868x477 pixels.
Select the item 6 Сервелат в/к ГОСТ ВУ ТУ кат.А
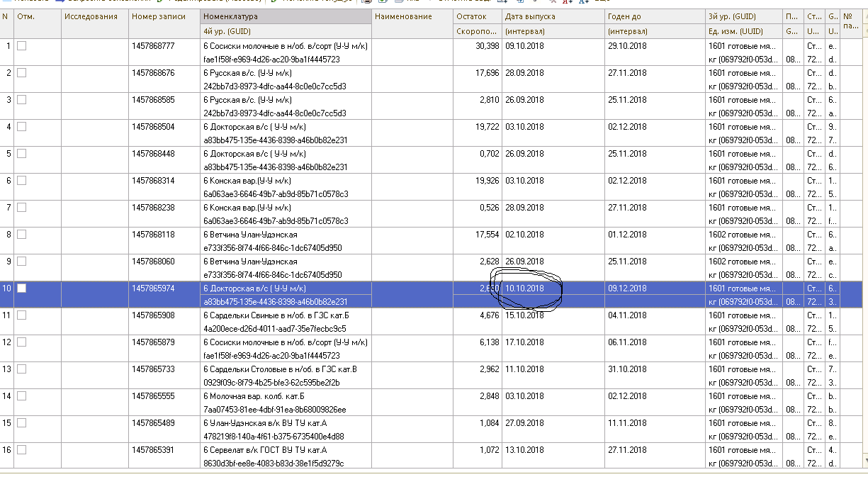[265, 450]
